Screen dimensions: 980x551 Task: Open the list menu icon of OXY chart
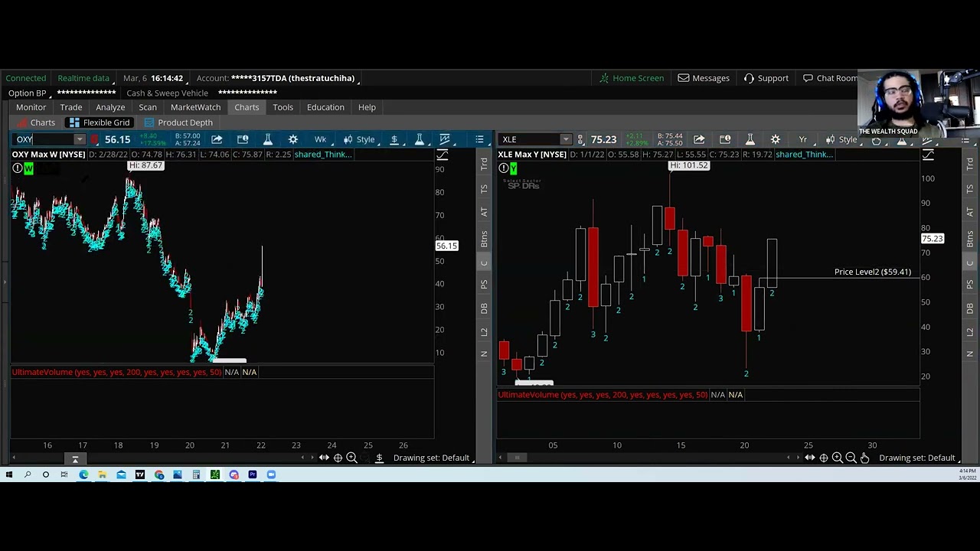(x=479, y=139)
